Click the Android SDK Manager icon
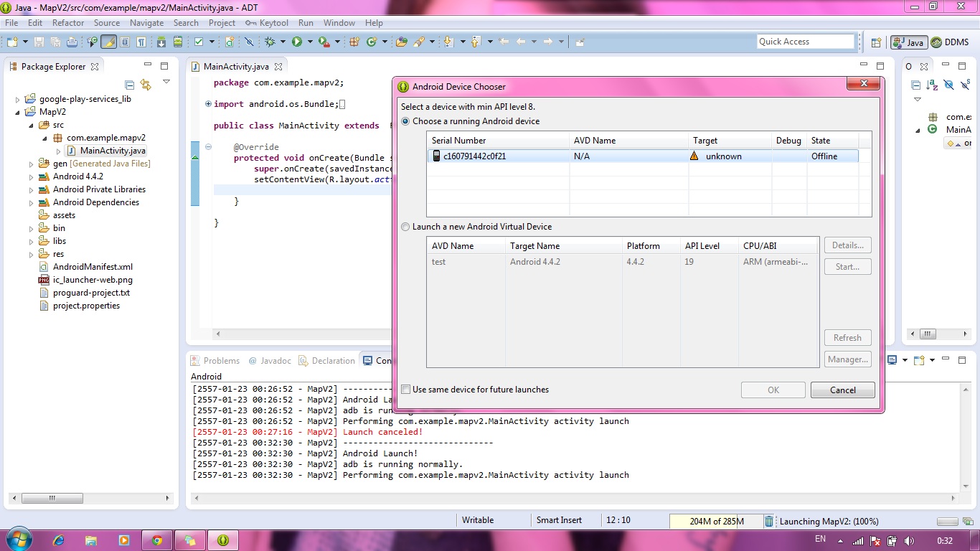 (x=161, y=42)
